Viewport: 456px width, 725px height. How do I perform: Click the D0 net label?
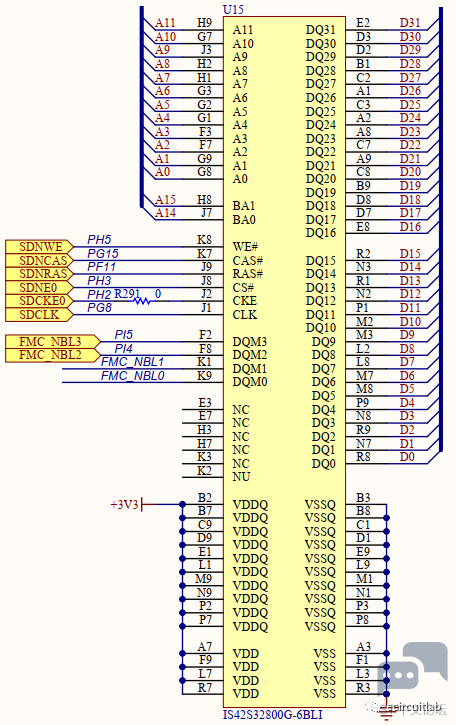[x=407, y=457]
